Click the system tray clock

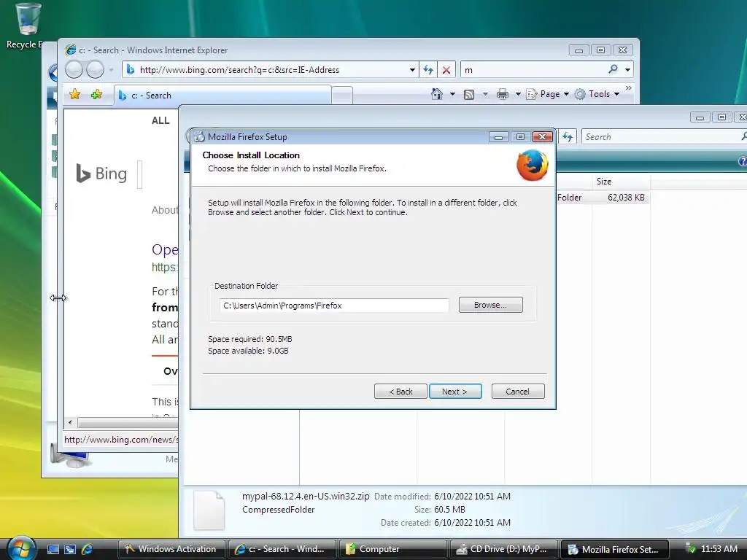pos(719,549)
